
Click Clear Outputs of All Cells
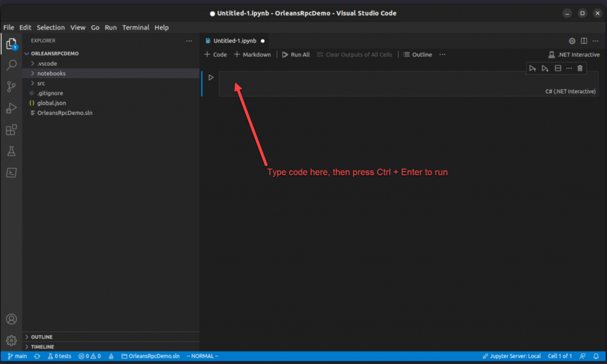[354, 55]
